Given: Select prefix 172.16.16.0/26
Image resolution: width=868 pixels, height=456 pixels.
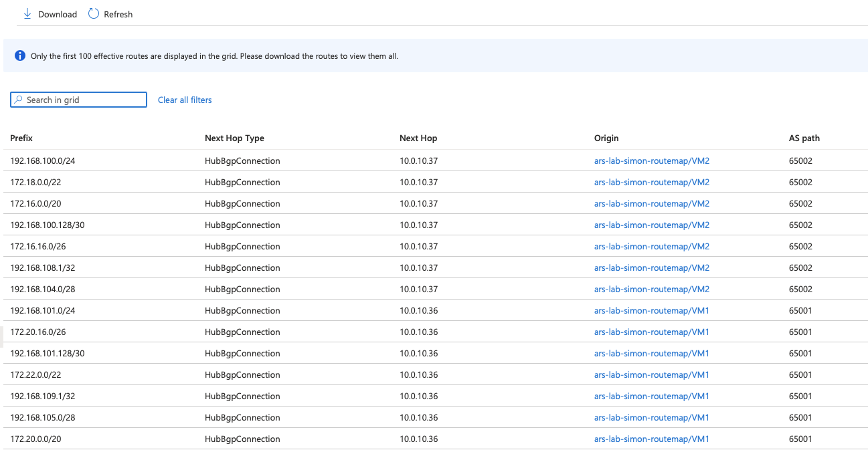Looking at the screenshot, I should 38,246.
